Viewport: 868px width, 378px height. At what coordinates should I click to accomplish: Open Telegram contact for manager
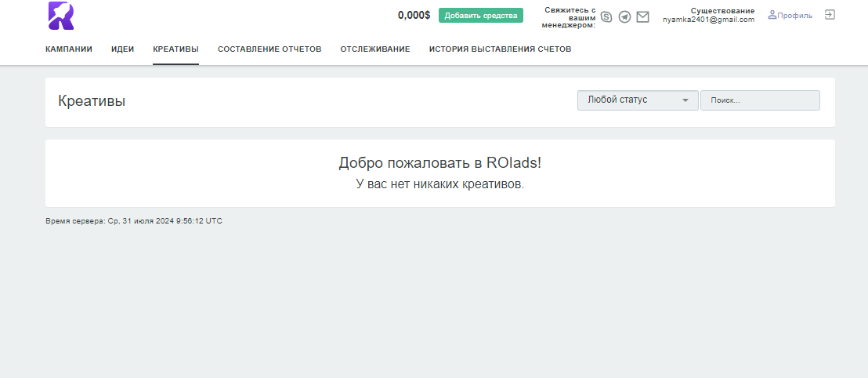click(x=624, y=17)
